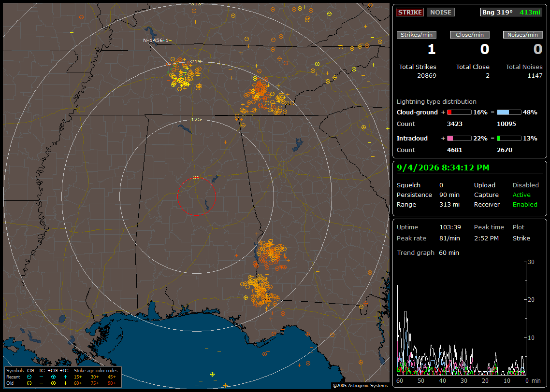
Task: Click the bearing readout Bng 319° 413mi
Action: (x=511, y=12)
